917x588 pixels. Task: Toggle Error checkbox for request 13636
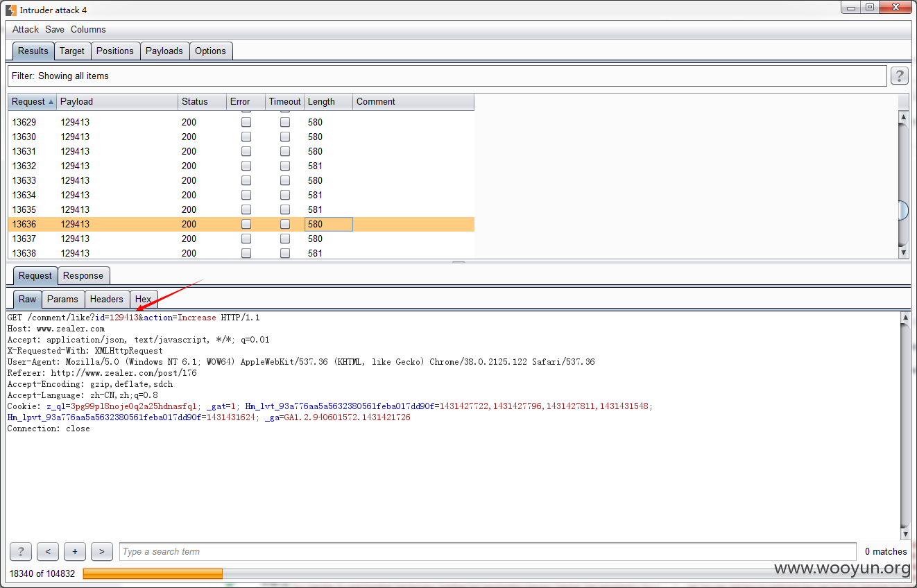click(246, 224)
